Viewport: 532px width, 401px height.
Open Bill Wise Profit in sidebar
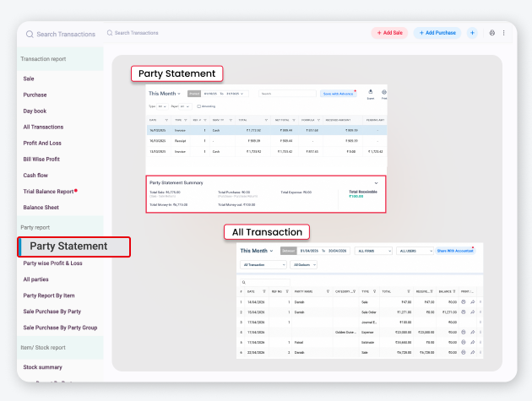41,159
